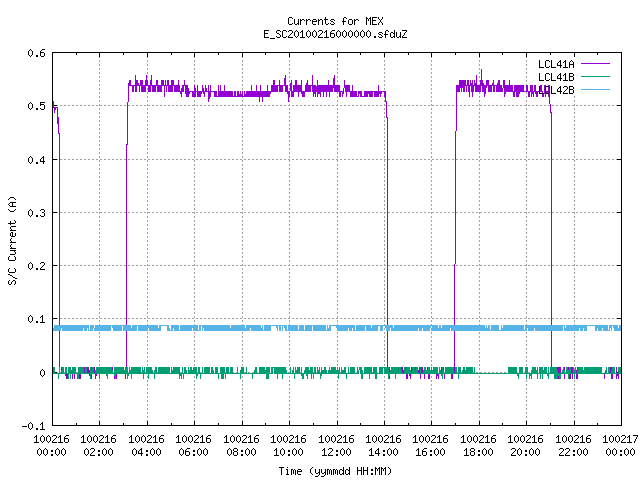Click the x-axis tick 100216 06:00
This screenshot has width=640, height=480.
click(193, 446)
